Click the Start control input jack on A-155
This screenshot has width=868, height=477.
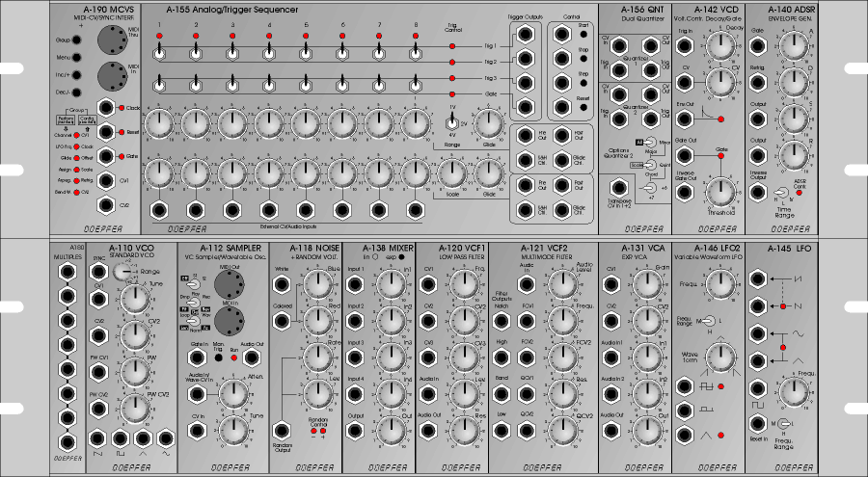562,35
